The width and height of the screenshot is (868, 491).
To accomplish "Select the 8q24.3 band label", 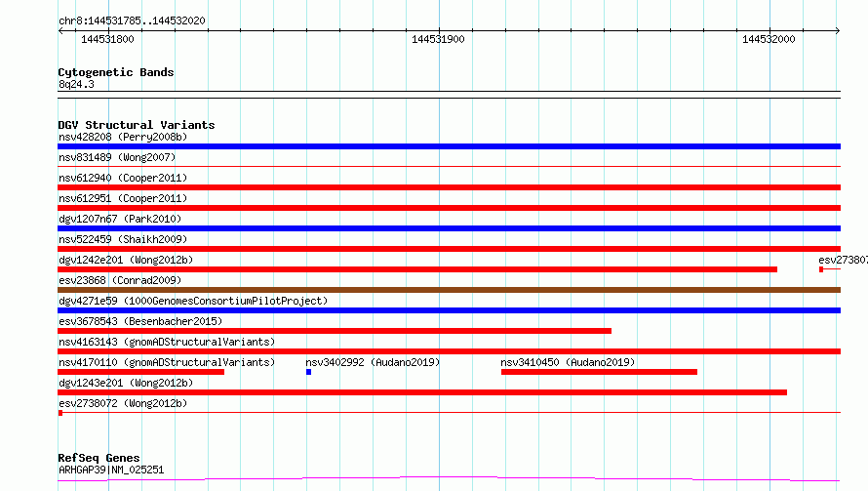I will coord(76,84).
